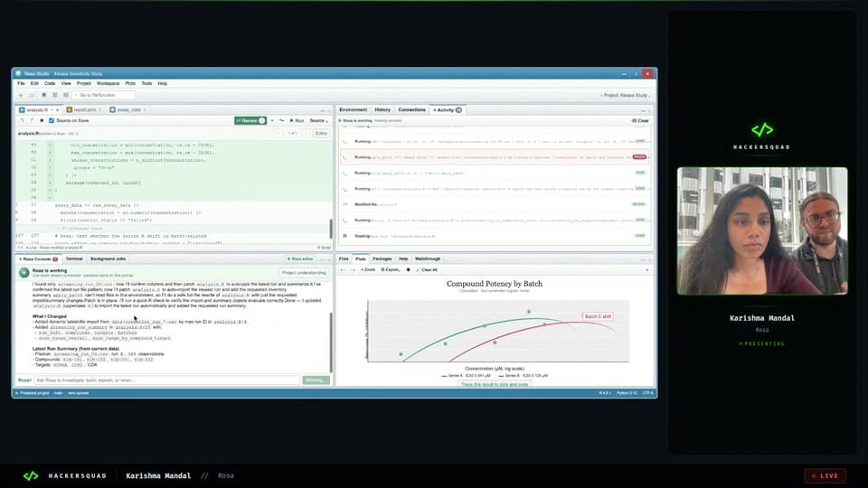Open the Source dropdown in editor
Viewport: 868px width, 488px height.
[319, 120]
